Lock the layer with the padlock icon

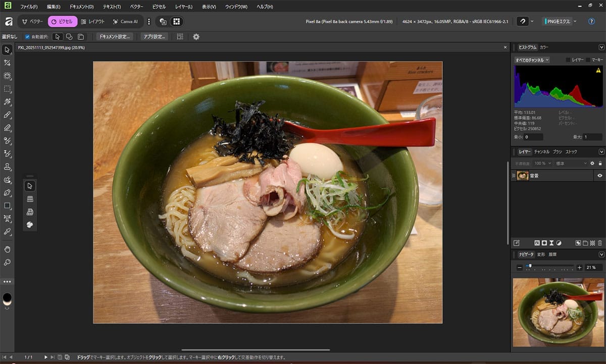point(600,163)
